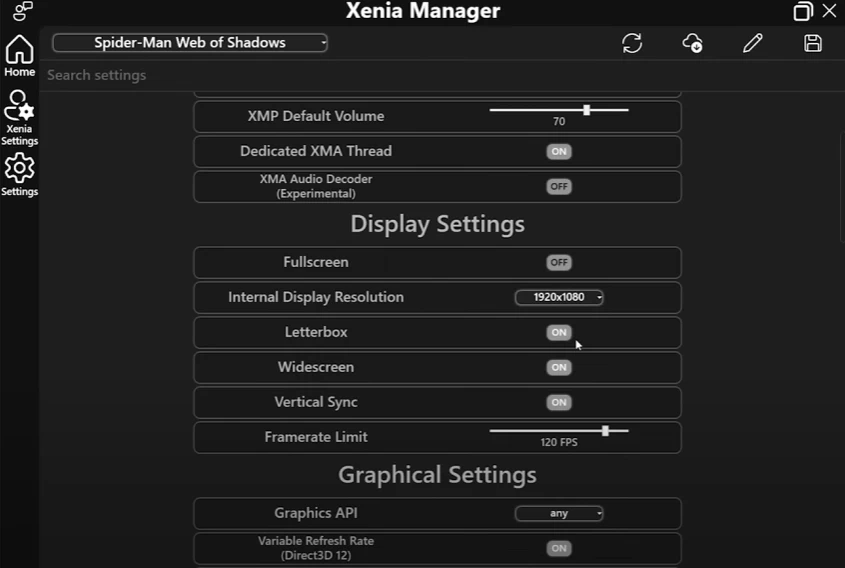Open the Graphics API dropdown
The height and width of the screenshot is (568, 845).
tap(559, 513)
